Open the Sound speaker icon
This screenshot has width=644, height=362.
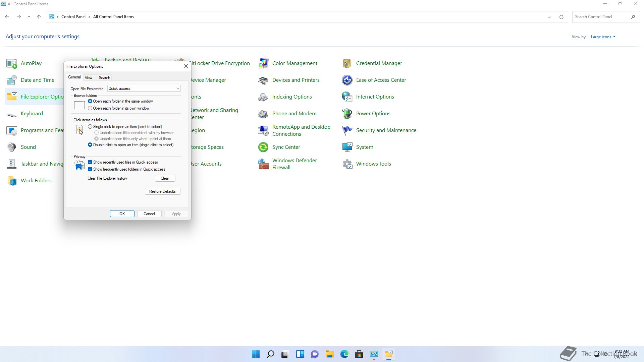[x=11, y=147]
